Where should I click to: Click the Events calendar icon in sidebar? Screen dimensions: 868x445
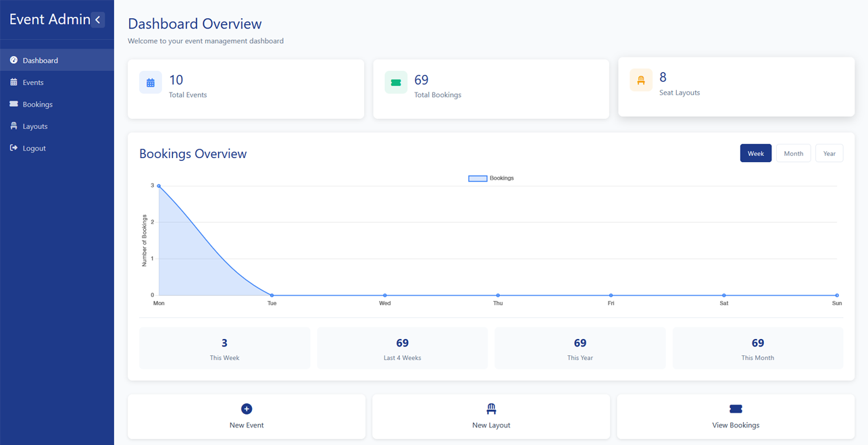click(14, 82)
